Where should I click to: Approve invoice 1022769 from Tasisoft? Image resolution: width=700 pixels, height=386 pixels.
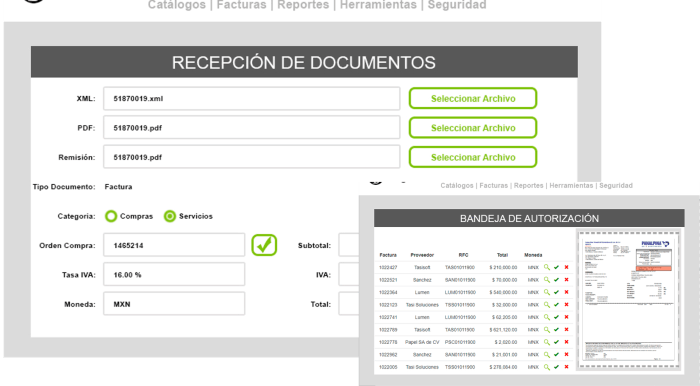click(x=556, y=330)
